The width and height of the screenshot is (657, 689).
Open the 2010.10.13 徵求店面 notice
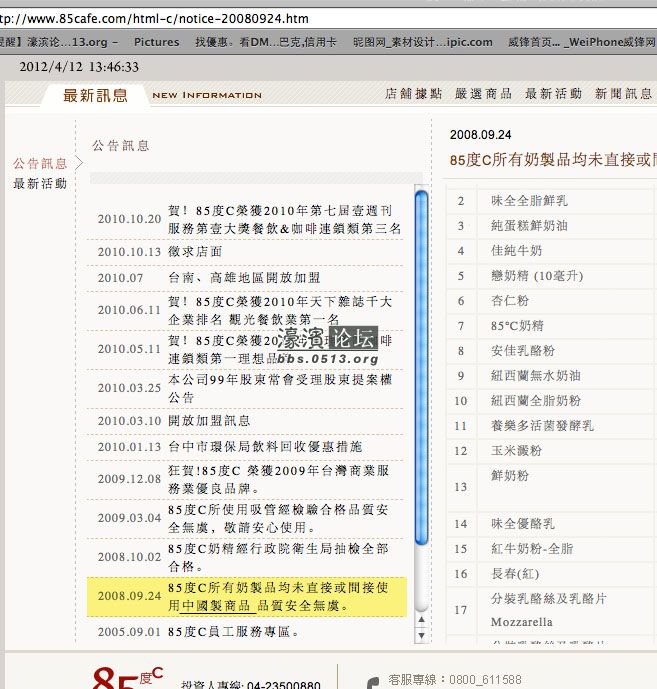[x=195, y=252]
